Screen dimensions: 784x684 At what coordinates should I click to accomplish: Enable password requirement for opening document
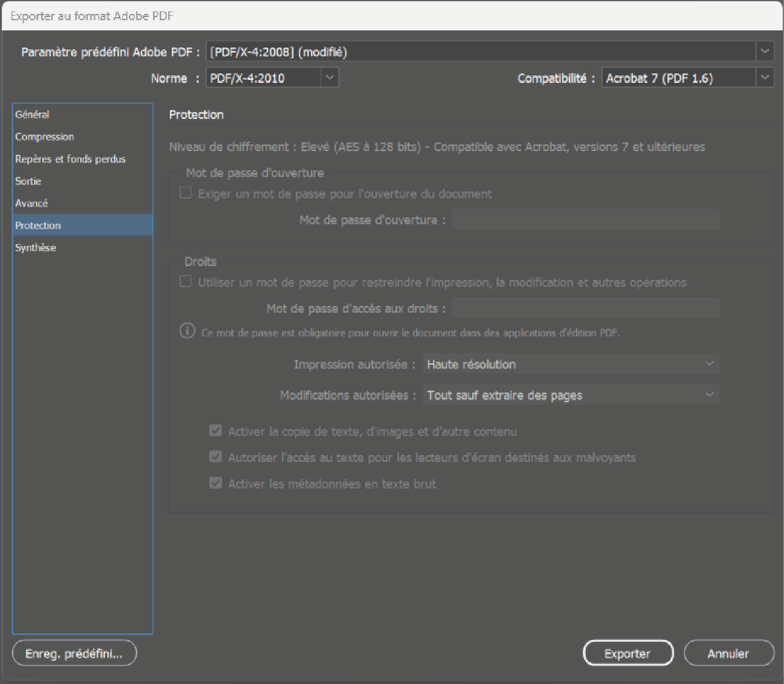(x=186, y=193)
